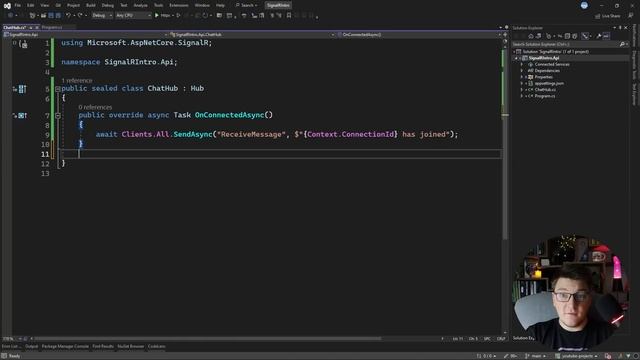The height and width of the screenshot is (360, 640).
Task: Open the Build menu
Action: [x=91, y=5]
